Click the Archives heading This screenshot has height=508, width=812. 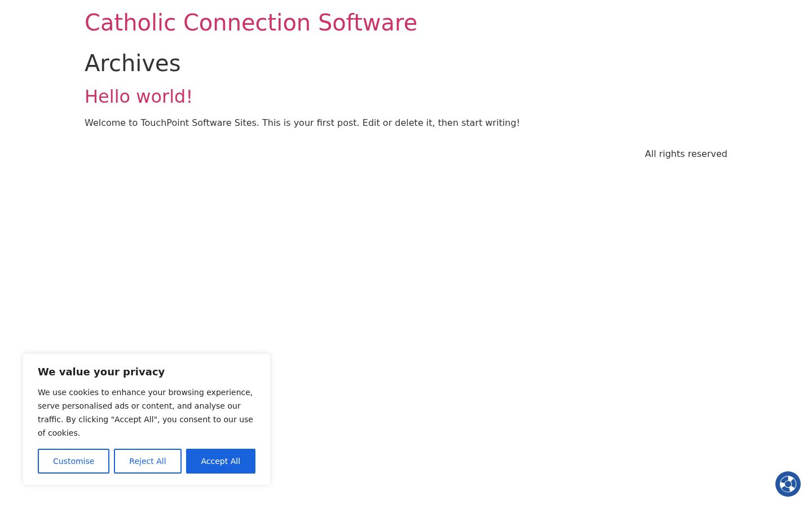[133, 63]
